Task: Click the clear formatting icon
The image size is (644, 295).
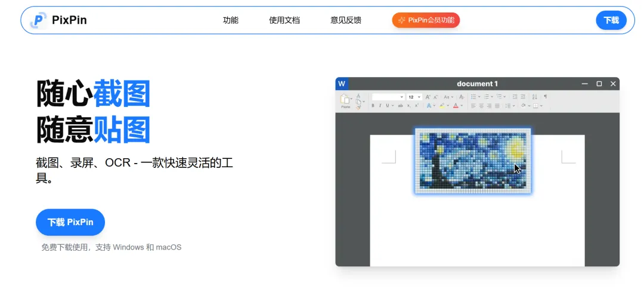Action: pyautogui.click(x=462, y=97)
